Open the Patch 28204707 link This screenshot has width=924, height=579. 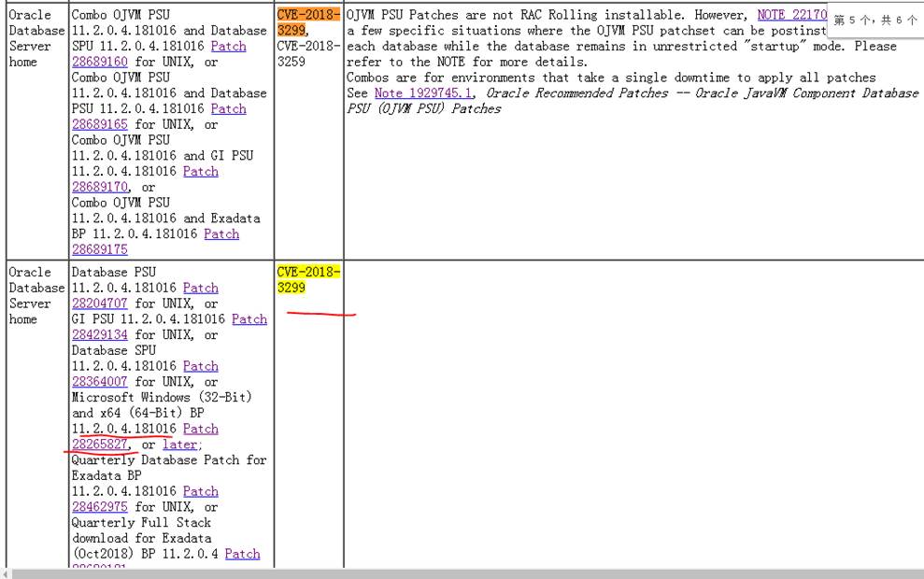click(100, 304)
